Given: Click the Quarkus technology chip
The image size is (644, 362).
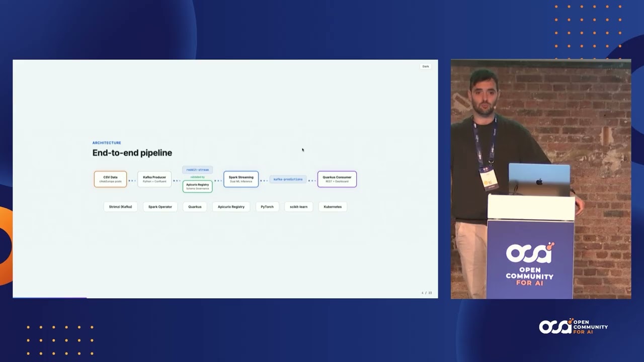Looking at the screenshot, I should (x=195, y=207).
